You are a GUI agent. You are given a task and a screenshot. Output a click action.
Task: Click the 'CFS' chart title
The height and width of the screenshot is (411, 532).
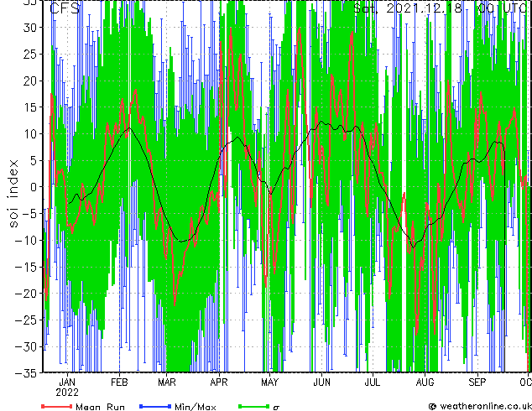click(65, 8)
